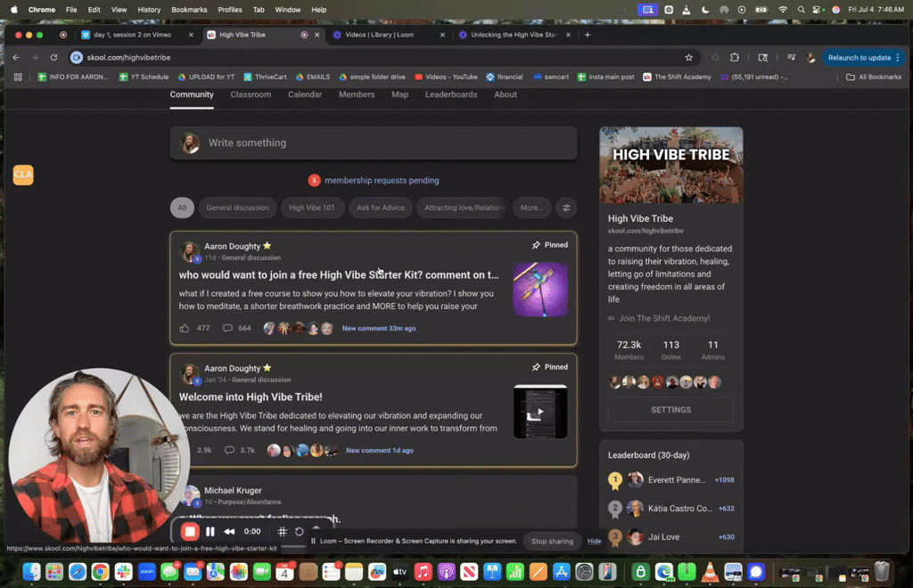
Task: Click the SETTINGS button in group panel
Action: point(670,410)
